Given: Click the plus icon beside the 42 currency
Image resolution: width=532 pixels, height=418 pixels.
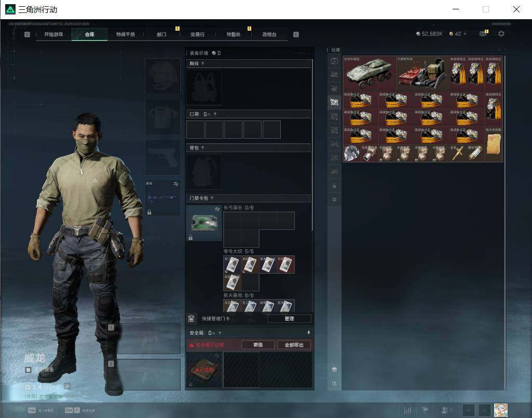Looking at the screenshot, I should click(x=465, y=34).
